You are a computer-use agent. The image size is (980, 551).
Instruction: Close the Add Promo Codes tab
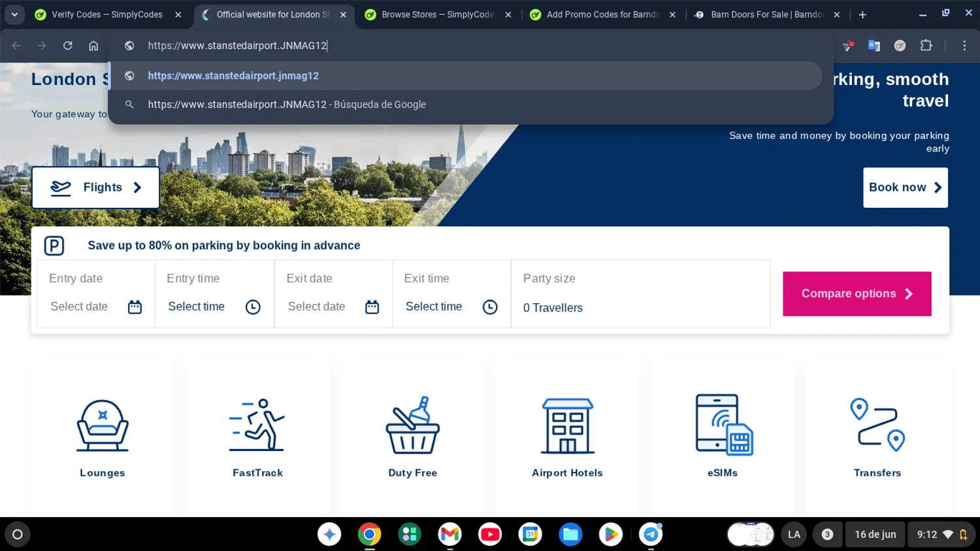click(672, 14)
